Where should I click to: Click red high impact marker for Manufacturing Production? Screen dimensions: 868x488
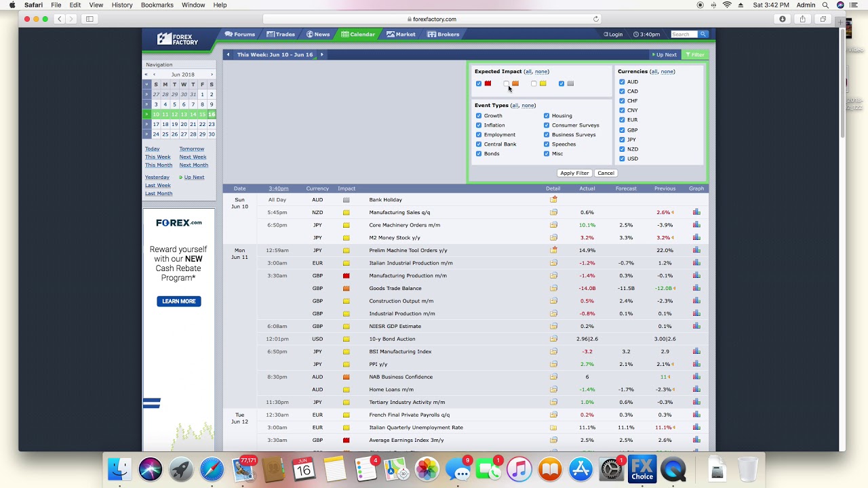(346, 276)
